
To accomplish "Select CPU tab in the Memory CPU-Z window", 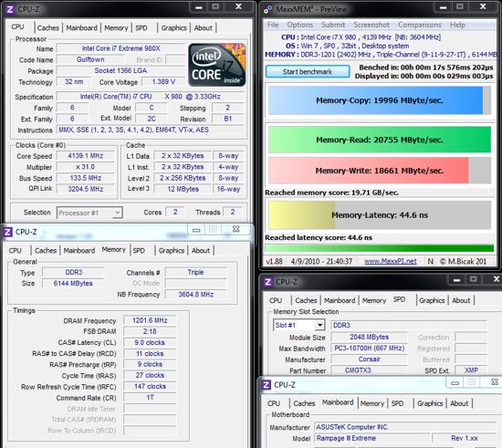I will pyautogui.click(x=15, y=251).
